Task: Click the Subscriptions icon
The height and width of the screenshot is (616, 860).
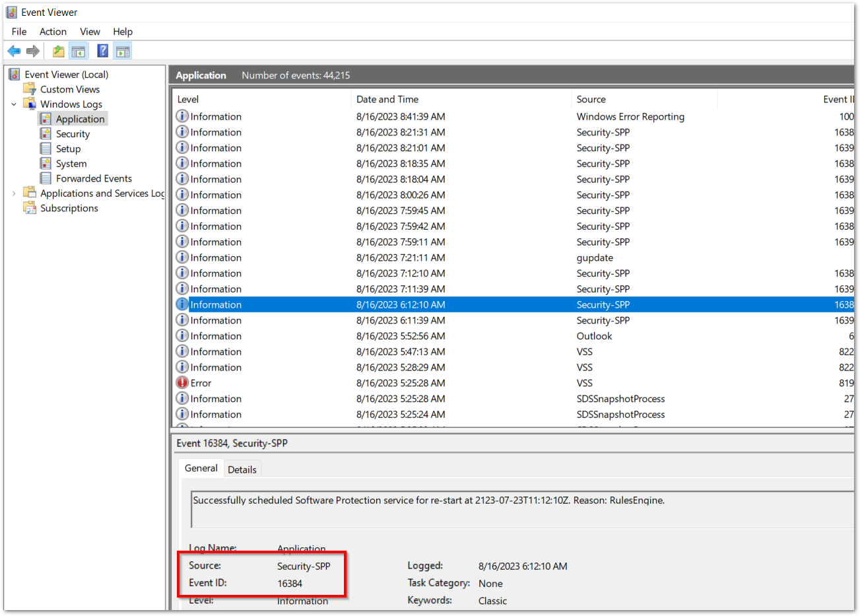Action: point(30,208)
